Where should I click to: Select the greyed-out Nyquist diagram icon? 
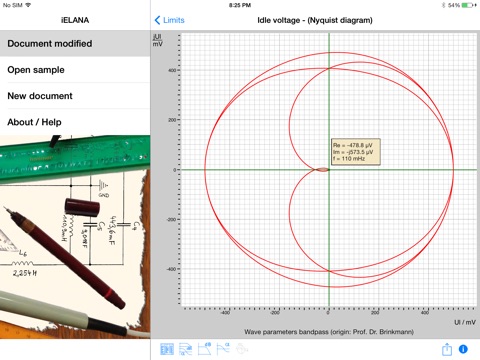242,349
